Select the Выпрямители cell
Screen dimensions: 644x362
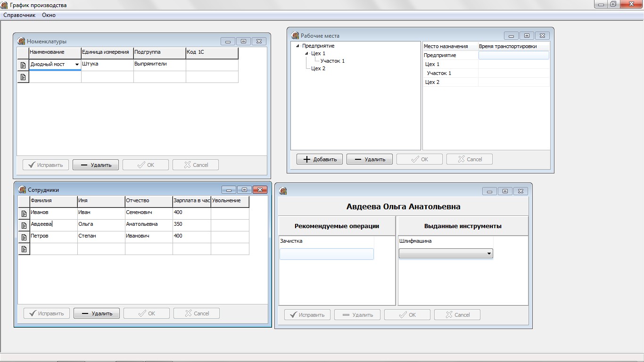coord(160,65)
